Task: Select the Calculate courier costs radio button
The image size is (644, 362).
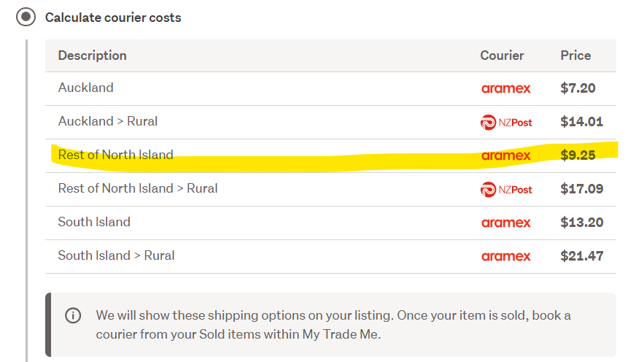Action: 26,17
